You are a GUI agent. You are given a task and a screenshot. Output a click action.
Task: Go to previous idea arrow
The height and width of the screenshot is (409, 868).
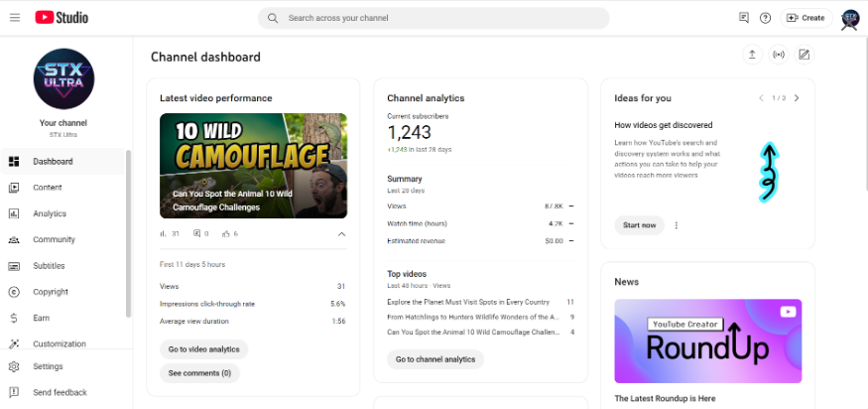click(761, 98)
